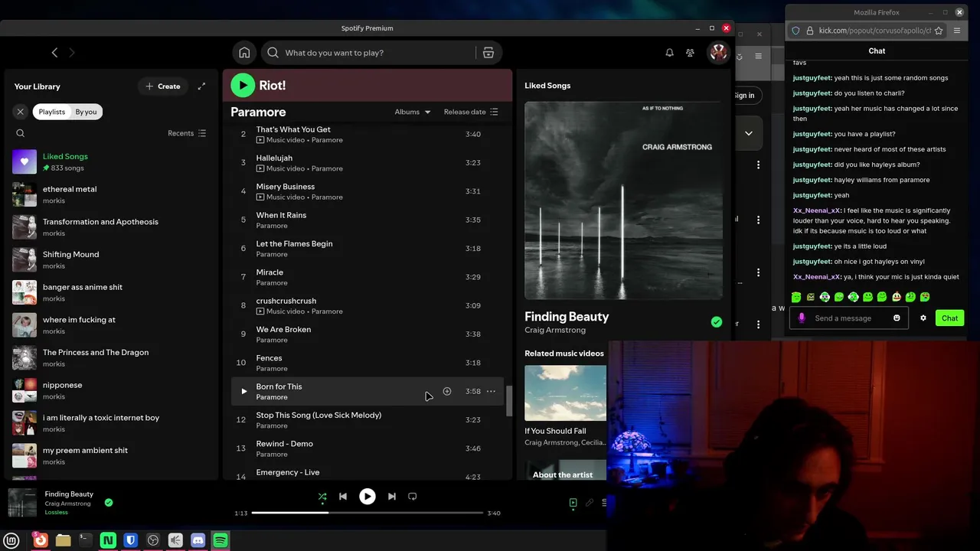Open Create new playlist menu
The width and height of the screenshot is (980, 551).
163,86
